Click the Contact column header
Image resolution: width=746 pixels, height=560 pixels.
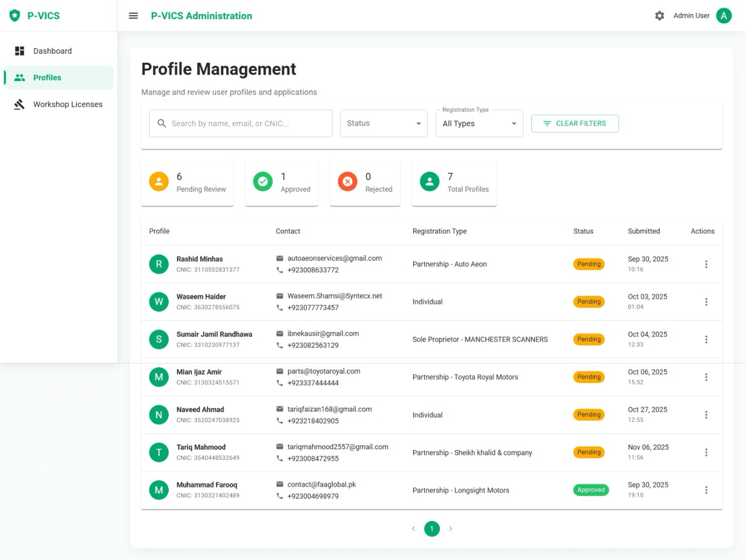click(288, 231)
